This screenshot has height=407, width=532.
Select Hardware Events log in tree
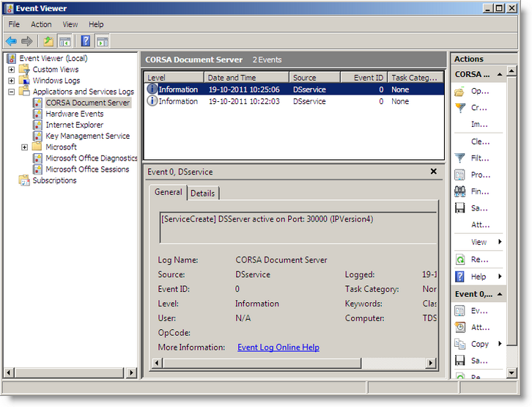(74, 114)
